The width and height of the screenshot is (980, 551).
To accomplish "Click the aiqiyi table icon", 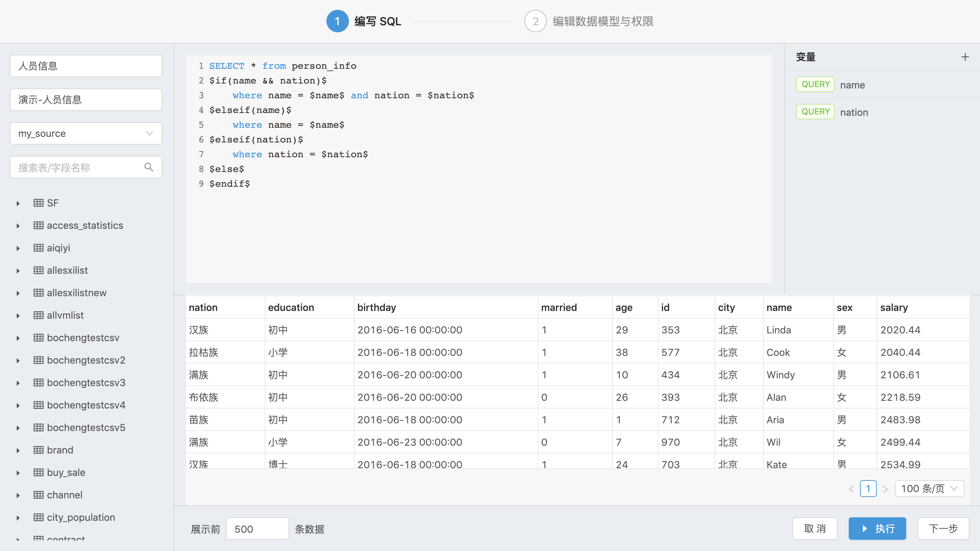I will point(38,247).
